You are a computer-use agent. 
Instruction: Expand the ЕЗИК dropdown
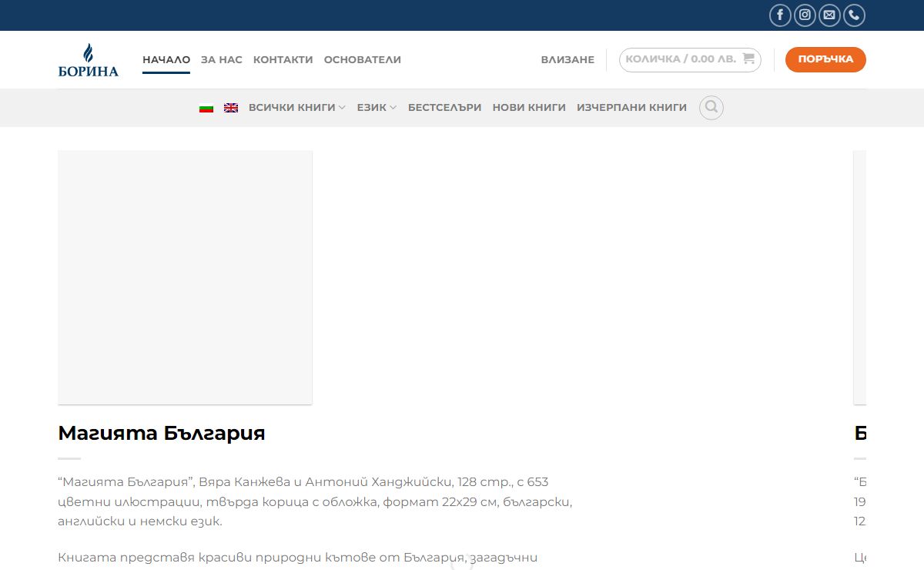click(377, 108)
